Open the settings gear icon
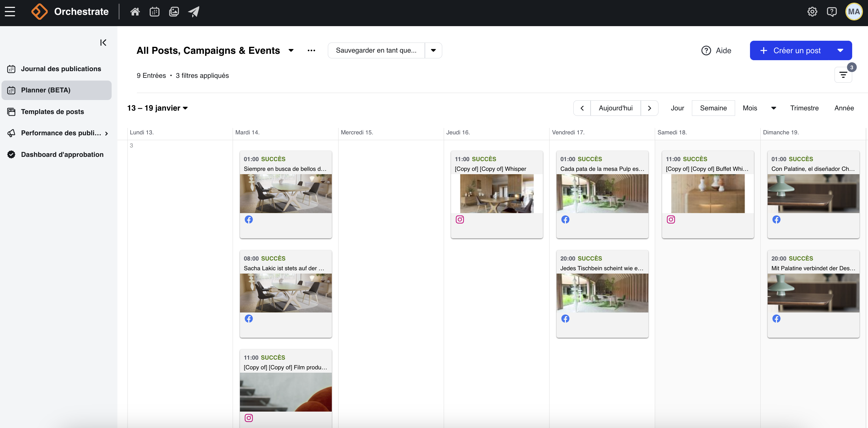The image size is (868, 428). click(812, 12)
